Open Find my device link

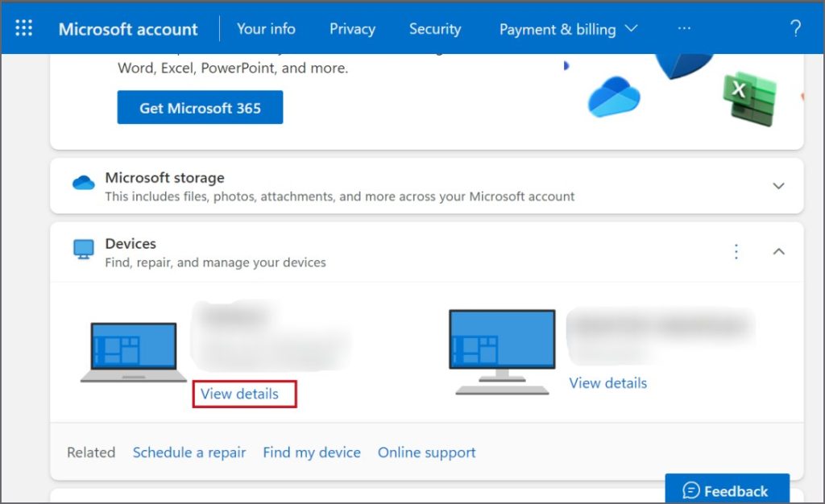pyautogui.click(x=312, y=452)
